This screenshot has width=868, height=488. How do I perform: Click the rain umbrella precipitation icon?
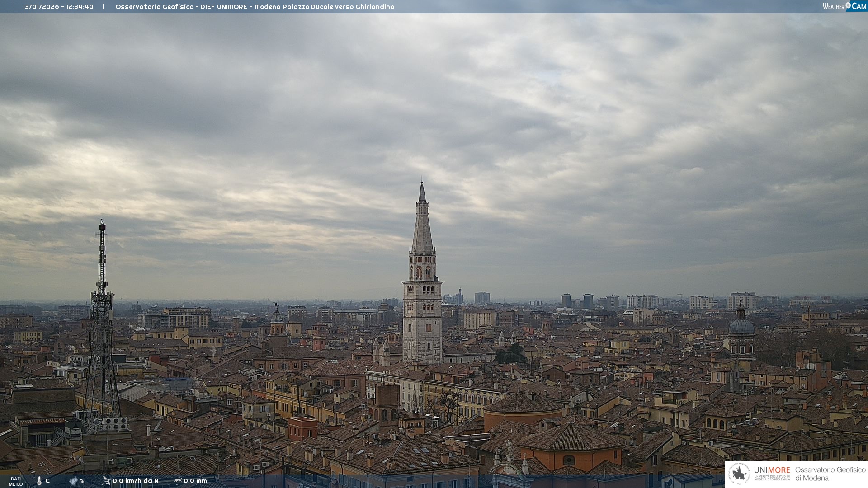pyautogui.click(x=178, y=481)
